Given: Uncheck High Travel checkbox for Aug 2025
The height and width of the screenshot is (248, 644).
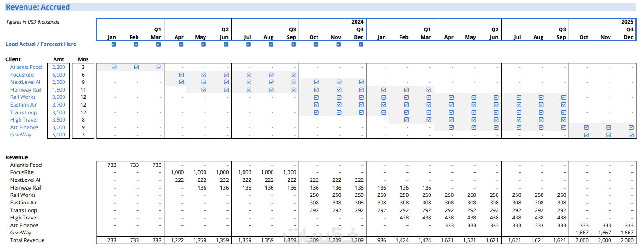Looking at the screenshot, I should [541, 120].
